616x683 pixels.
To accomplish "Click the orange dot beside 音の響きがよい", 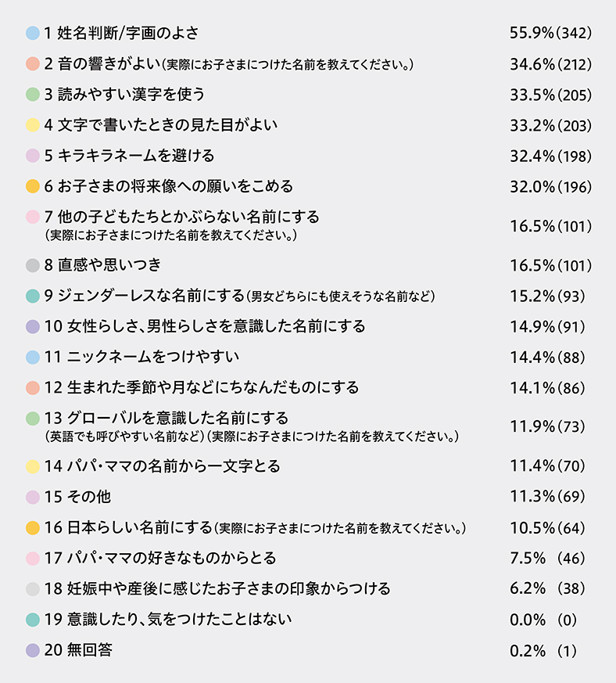I will pyautogui.click(x=32, y=63).
